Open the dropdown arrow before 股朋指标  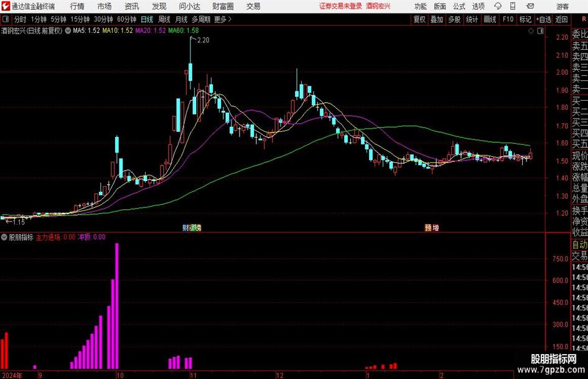coord(4,237)
